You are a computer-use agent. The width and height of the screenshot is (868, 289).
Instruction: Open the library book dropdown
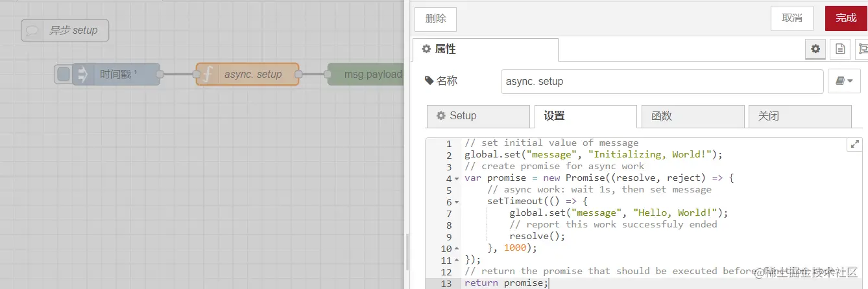pos(845,82)
